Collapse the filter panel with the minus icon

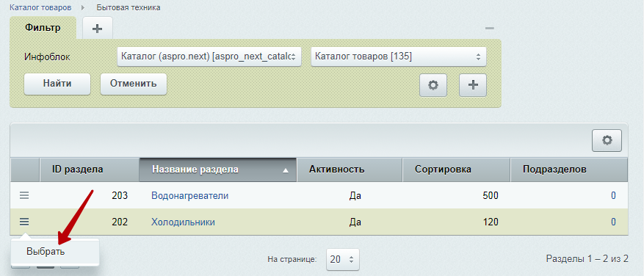(489, 29)
